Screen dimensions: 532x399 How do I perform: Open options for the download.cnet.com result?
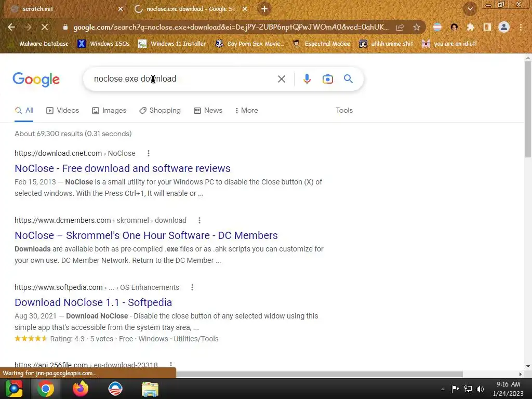coord(148,153)
